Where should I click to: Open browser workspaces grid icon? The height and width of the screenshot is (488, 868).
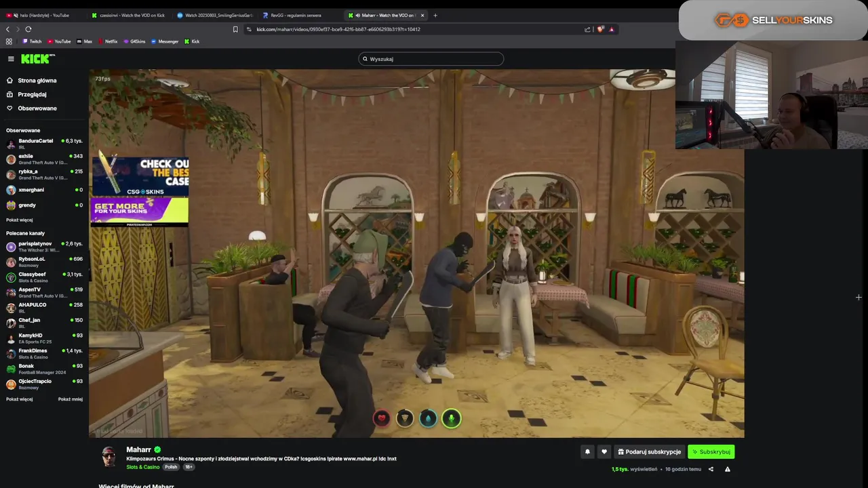[x=9, y=41]
